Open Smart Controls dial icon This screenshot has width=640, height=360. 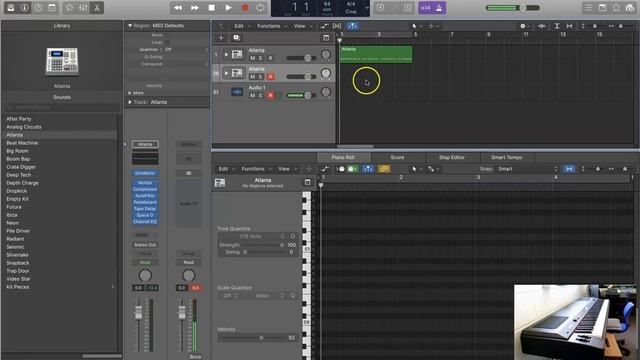point(70,8)
